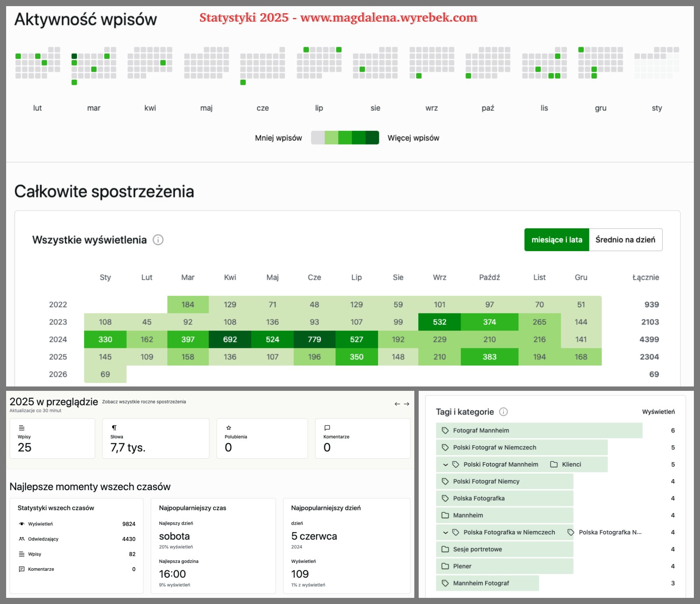Switch to 'Średnio na dzień' view
This screenshot has width=700, height=604.
tap(625, 240)
